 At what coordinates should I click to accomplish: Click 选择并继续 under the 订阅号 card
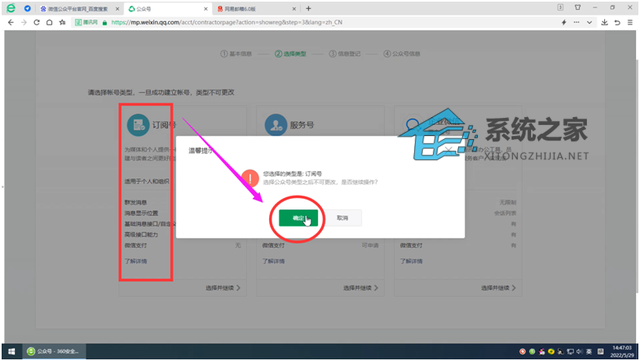[x=223, y=288]
